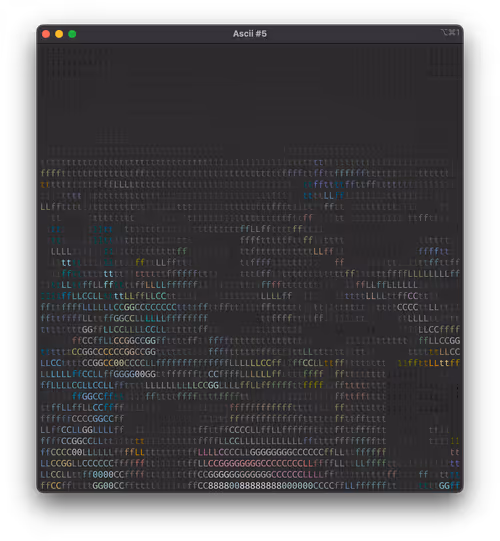The height and width of the screenshot is (541, 500).
Task: Click the orange ffLL characters in lower left
Action: (x=135, y=452)
